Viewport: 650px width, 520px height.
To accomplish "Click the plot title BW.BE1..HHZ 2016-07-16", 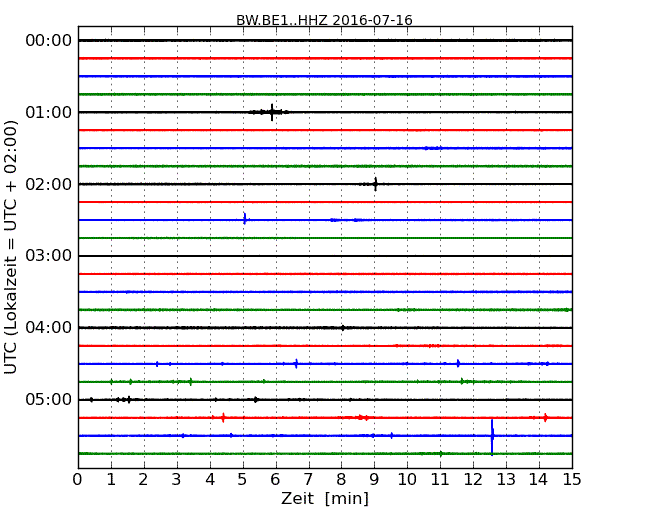I will [x=324, y=20].
